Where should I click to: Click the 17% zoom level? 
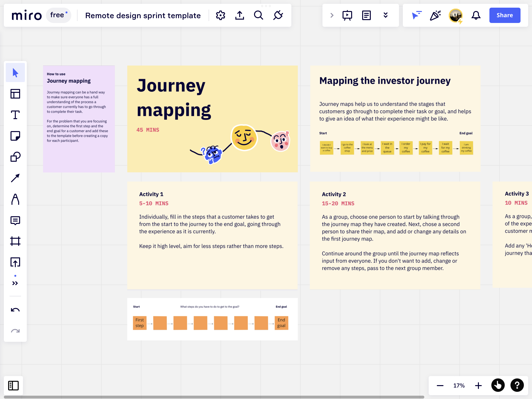[x=459, y=386]
